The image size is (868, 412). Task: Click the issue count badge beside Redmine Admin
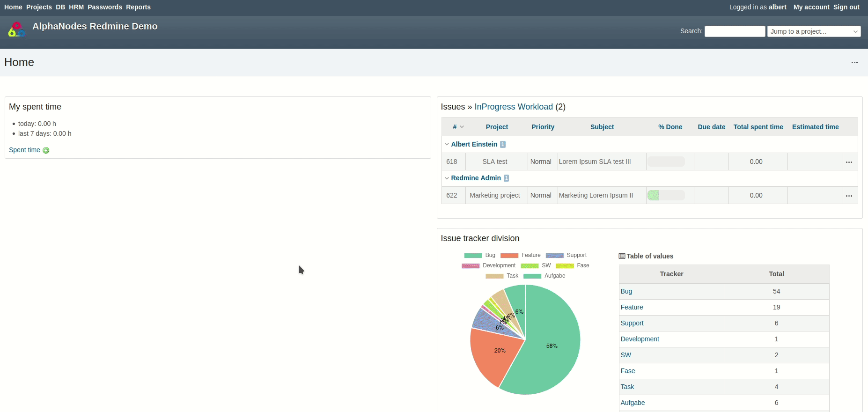tap(506, 178)
